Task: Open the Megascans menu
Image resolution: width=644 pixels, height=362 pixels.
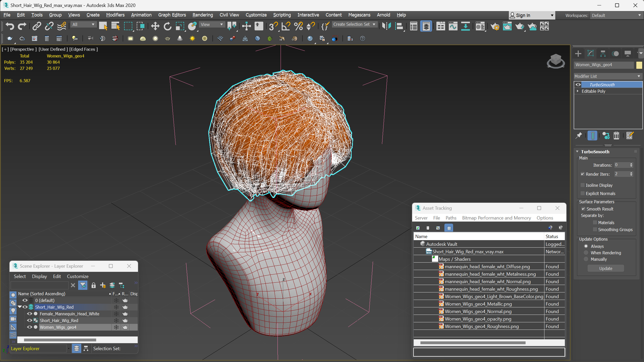Action: (359, 15)
